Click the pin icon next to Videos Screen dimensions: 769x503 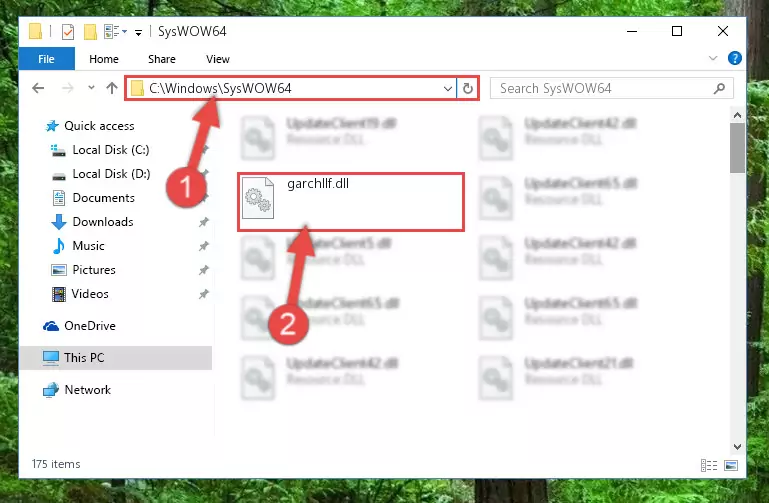[204, 294]
